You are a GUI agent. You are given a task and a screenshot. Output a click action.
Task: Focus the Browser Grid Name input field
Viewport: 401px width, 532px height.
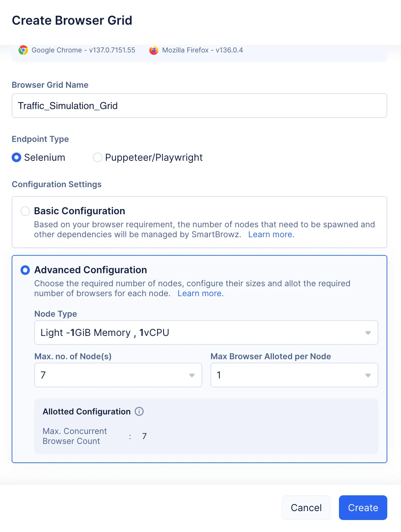coord(199,106)
